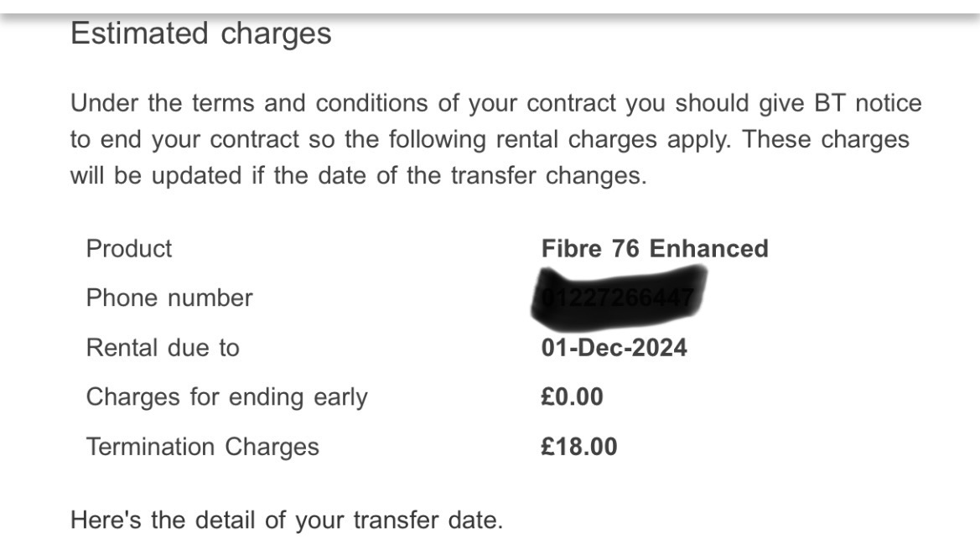Select the "Product" row label
The image size is (980, 544).
[129, 249]
